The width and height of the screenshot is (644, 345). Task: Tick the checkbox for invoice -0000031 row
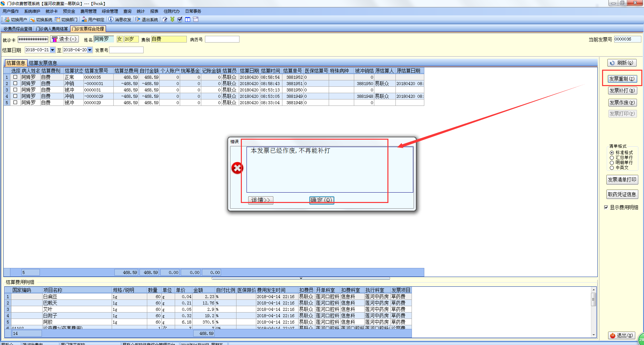pyautogui.click(x=15, y=83)
